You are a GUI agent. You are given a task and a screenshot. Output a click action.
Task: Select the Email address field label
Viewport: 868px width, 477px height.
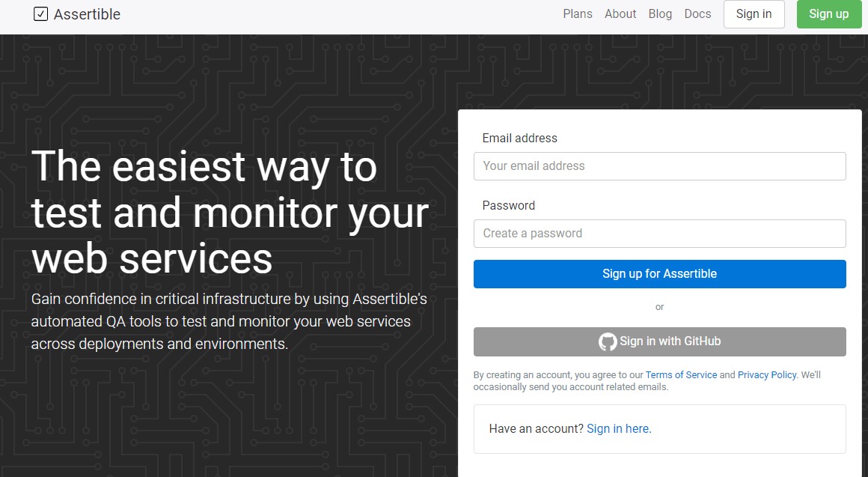tap(520, 138)
